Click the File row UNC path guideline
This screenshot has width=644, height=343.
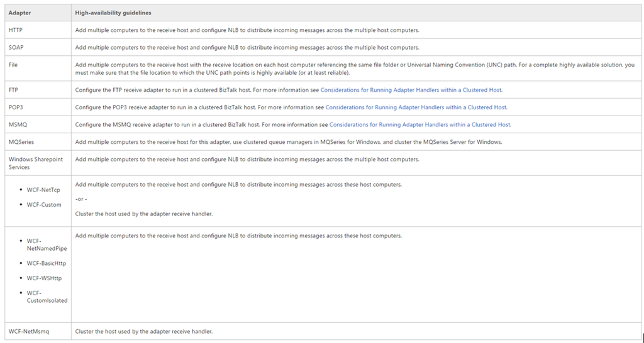355,68
